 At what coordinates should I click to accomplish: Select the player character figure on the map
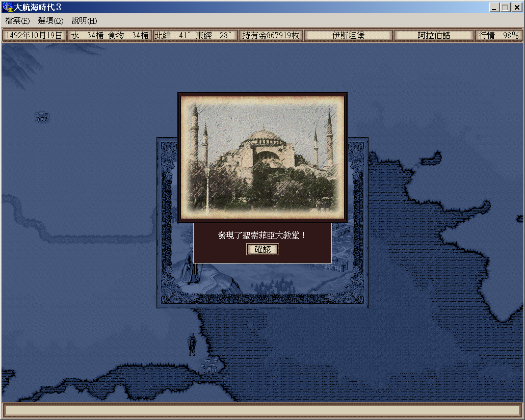pos(192,345)
